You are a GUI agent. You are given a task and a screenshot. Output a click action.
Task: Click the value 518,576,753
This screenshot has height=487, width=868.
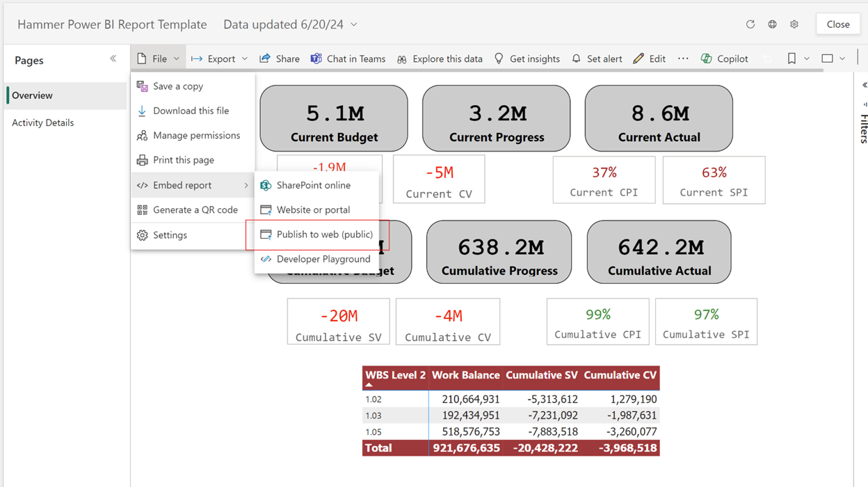[x=471, y=432]
